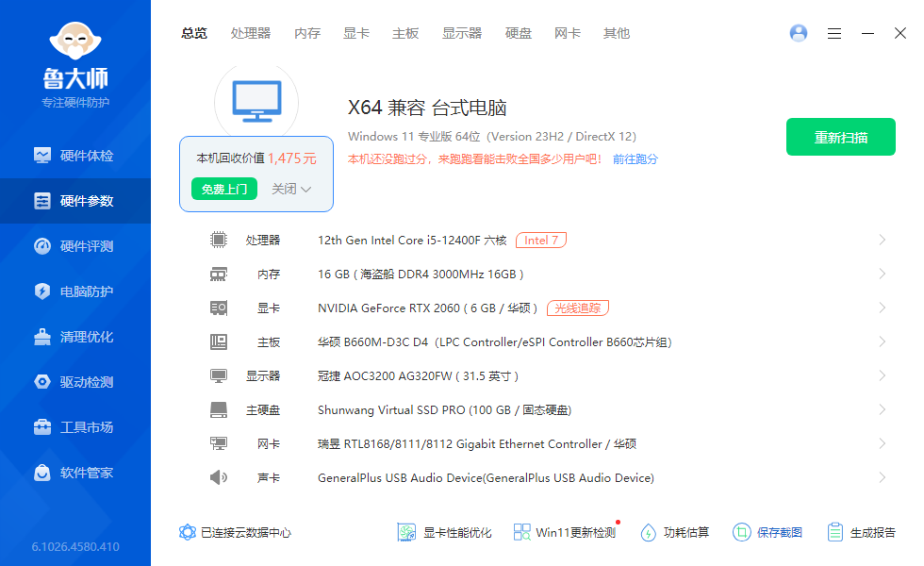Click the cloud data center status icon
This screenshot has height=566, width=924.
(x=188, y=532)
